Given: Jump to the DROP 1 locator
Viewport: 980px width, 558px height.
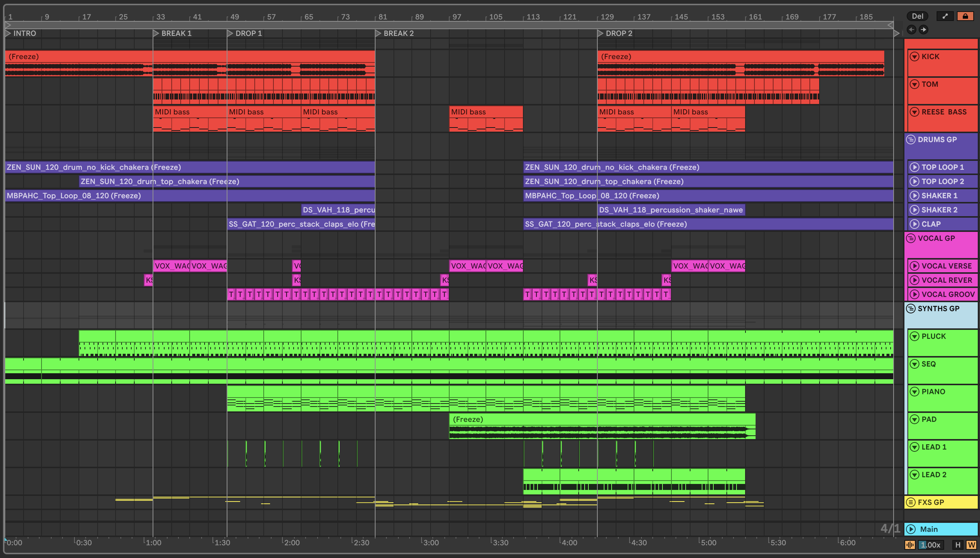Looking at the screenshot, I should 230,33.
